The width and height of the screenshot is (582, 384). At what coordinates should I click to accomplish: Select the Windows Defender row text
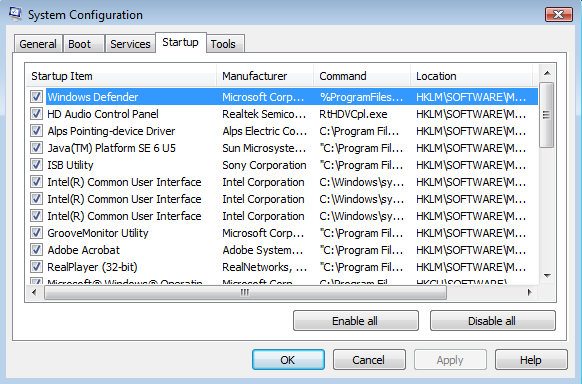tap(93, 97)
